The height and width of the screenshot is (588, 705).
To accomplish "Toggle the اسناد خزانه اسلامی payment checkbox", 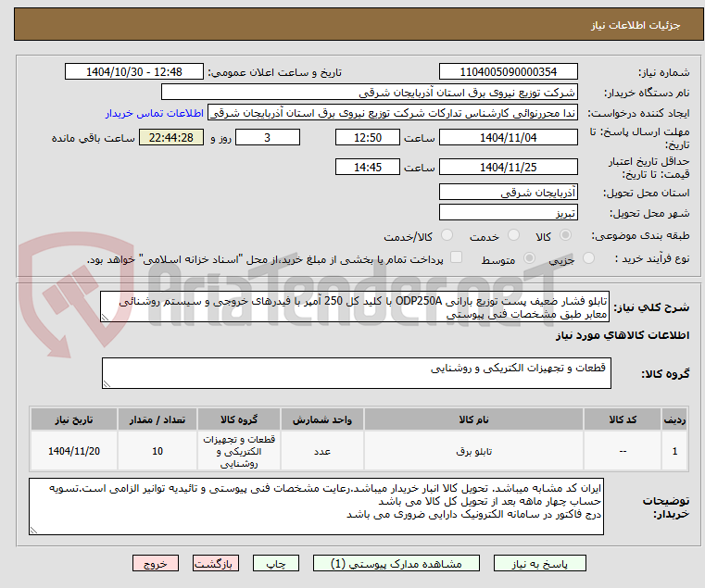I will point(457,257).
